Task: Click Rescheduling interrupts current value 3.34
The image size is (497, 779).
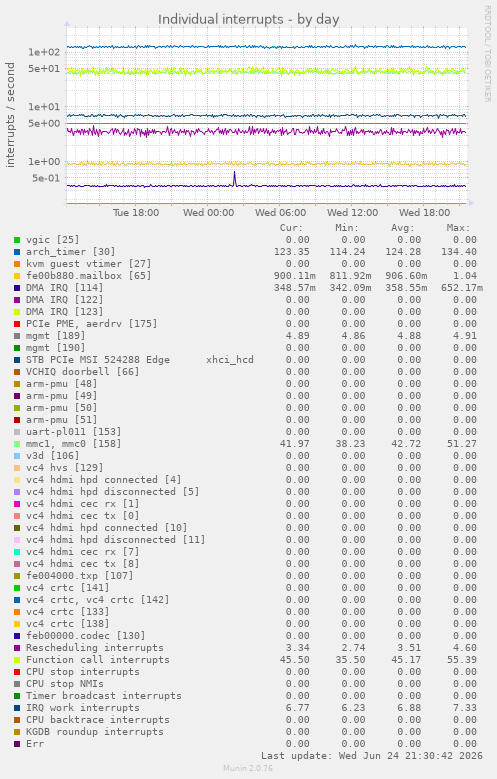Action: coord(298,648)
